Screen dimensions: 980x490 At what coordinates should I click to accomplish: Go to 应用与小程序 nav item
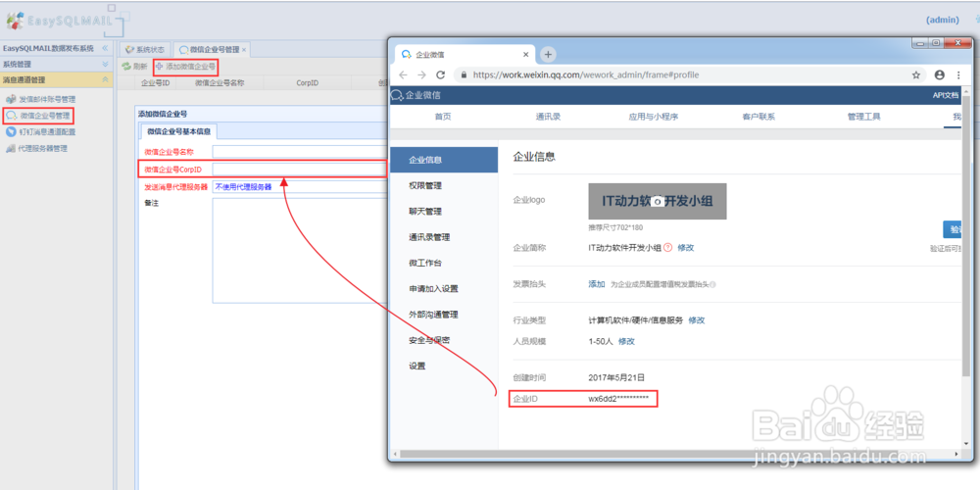coord(654,117)
